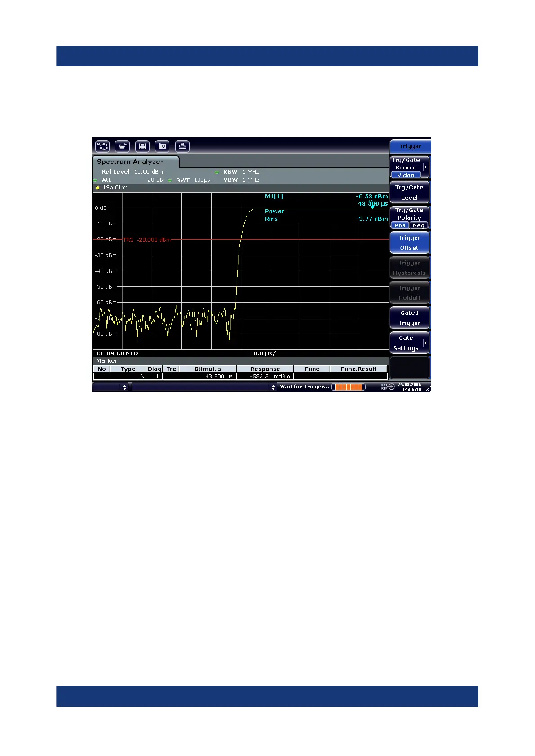535x756 pixels.
Task: Click the M1[1] marker label
Action: point(274,197)
